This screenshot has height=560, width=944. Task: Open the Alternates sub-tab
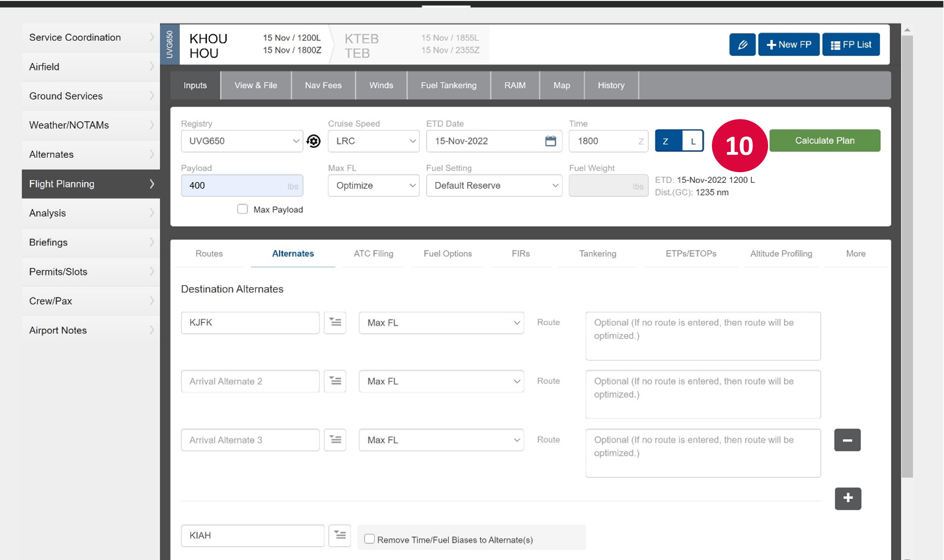pos(293,254)
